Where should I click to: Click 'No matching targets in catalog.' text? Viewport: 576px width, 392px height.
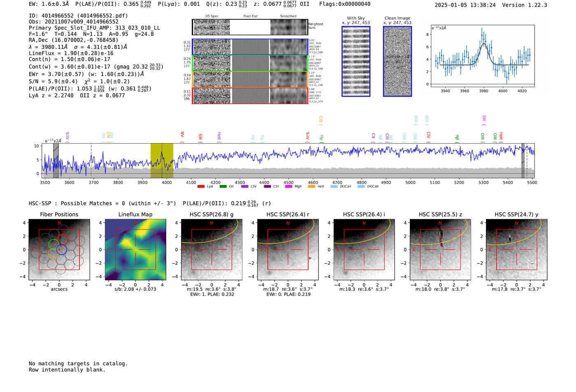pos(78,364)
